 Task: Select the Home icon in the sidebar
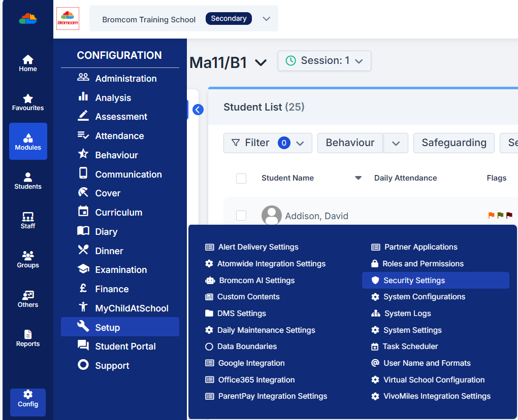[x=27, y=59]
